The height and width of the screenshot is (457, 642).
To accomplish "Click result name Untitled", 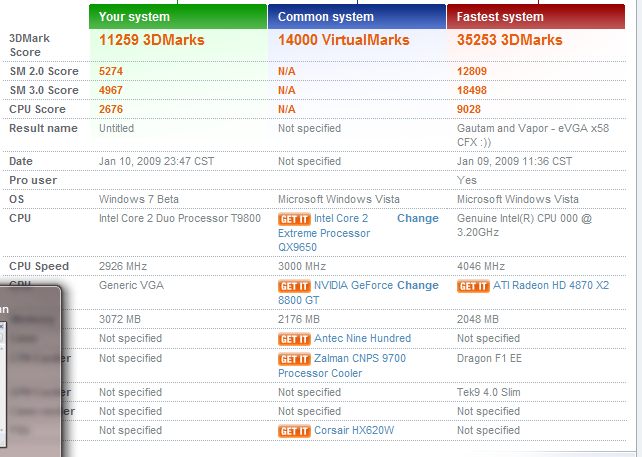I will pyautogui.click(x=116, y=128).
